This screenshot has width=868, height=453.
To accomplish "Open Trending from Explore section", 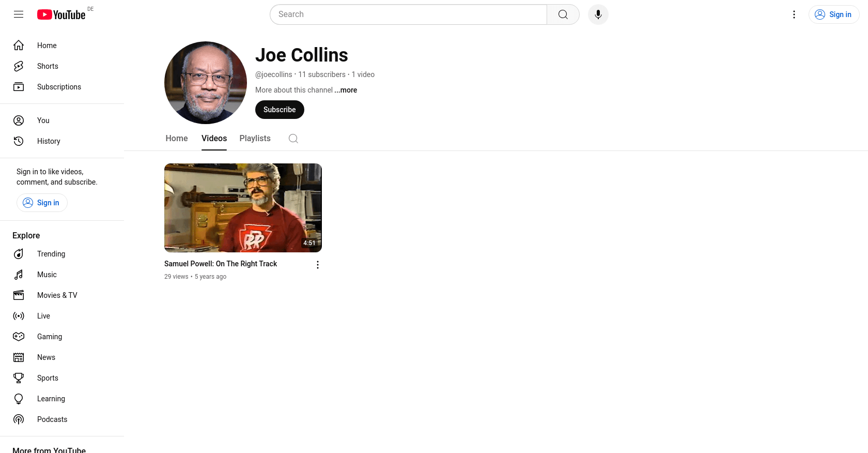I will click(x=51, y=254).
